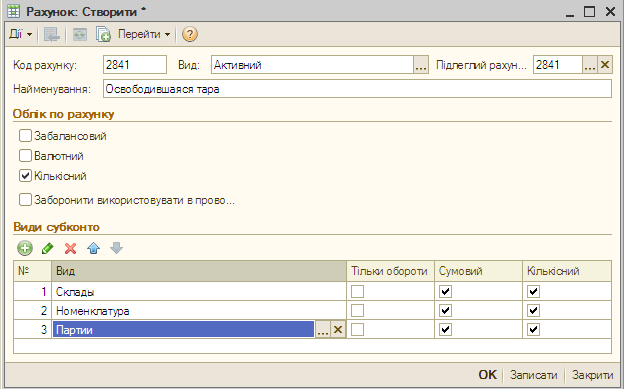Close the Рахунок window with title X
Viewport: 624px width, 389px height.
[x=610, y=12]
